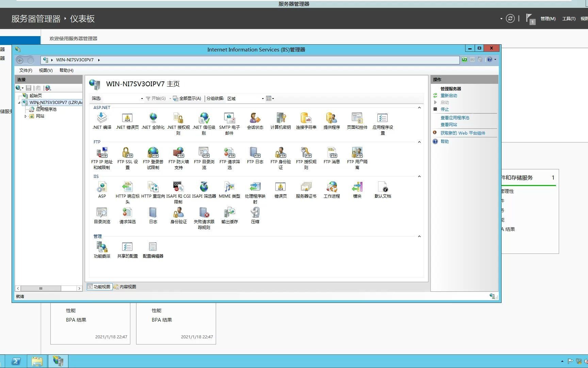Collapse the IIS group section

(x=419, y=177)
